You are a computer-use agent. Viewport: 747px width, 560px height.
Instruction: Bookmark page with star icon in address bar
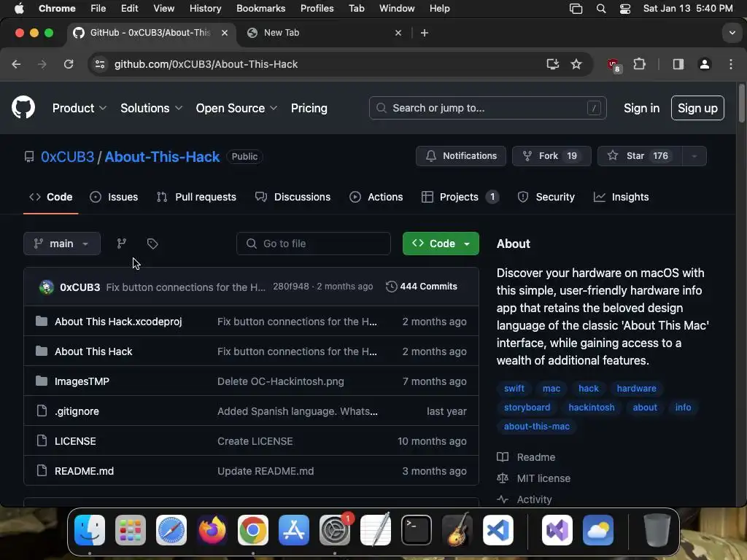(x=576, y=64)
